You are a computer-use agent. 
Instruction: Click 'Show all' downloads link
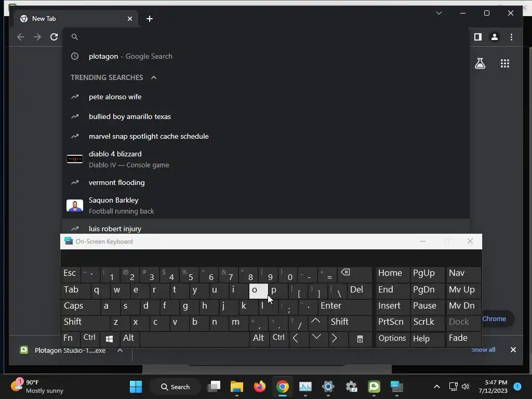point(483,350)
